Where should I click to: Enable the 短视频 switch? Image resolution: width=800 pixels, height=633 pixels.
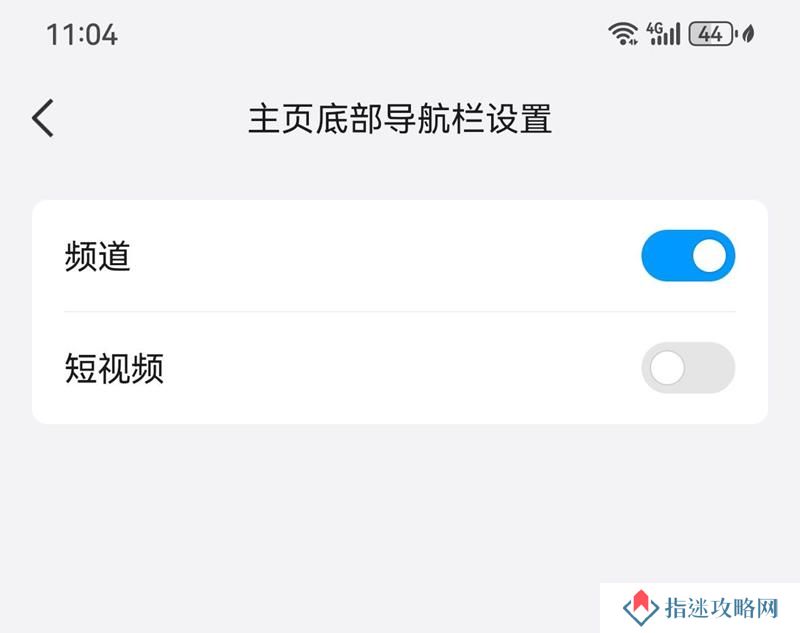[x=688, y=368]
